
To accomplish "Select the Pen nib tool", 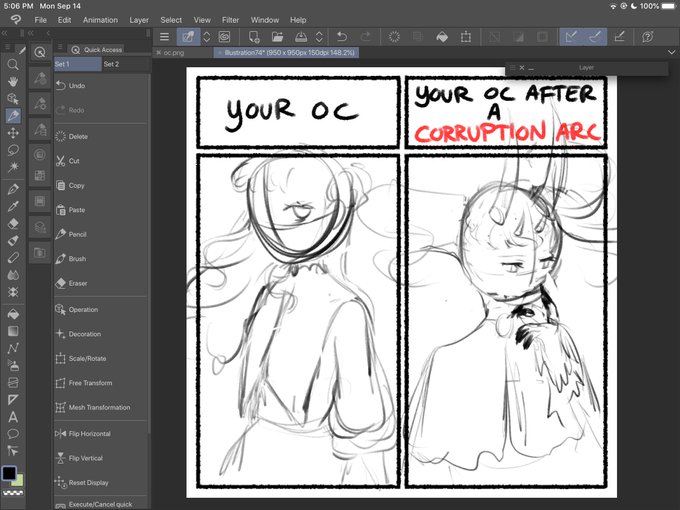I will pos(13,189).
